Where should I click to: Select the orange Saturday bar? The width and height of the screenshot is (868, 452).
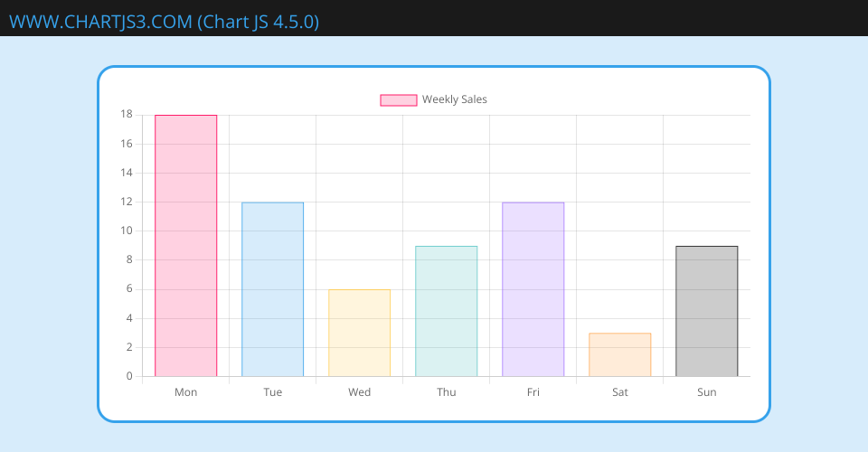click(619, 354)
